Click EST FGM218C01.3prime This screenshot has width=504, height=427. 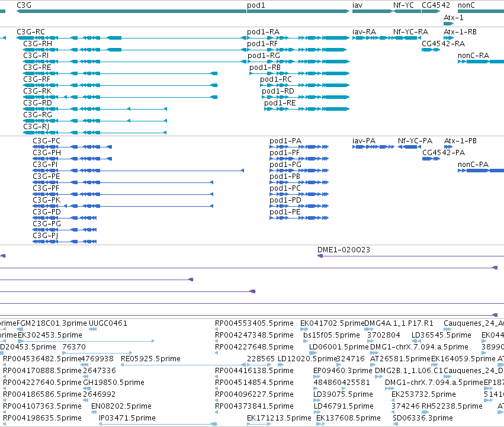coord(52,323)
